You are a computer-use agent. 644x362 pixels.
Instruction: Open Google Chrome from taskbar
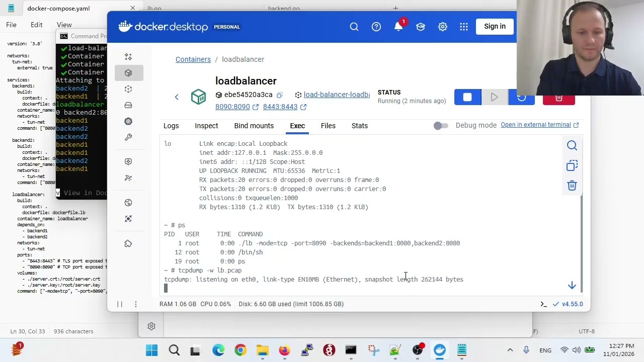coord(240,350)
